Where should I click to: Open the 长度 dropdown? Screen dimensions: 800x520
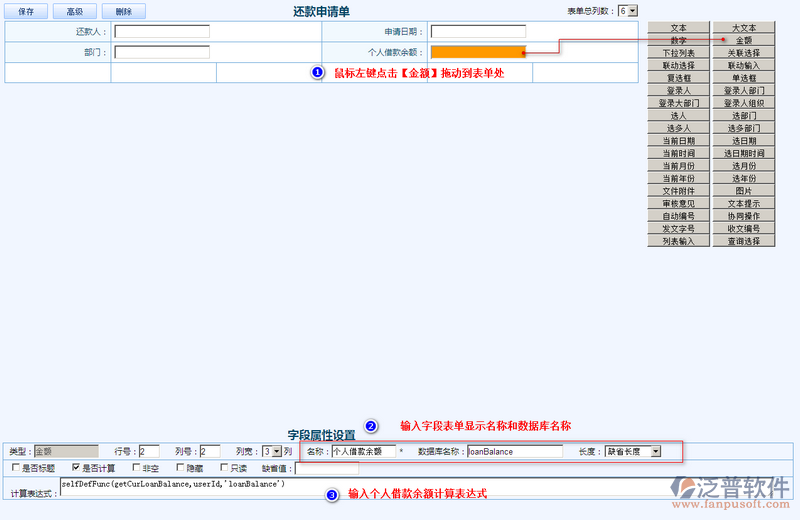pos(632,452)
